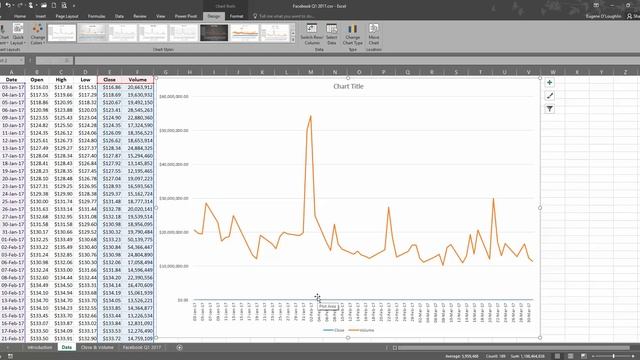Click the Close header cell
The image size is (640, 360).
(x=109, y=80)
